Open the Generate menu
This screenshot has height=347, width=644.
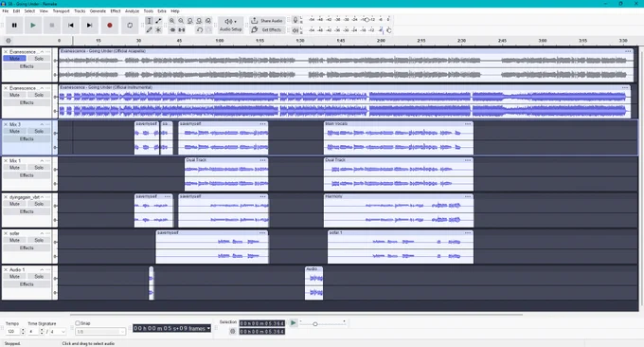(x=98, y=11)
